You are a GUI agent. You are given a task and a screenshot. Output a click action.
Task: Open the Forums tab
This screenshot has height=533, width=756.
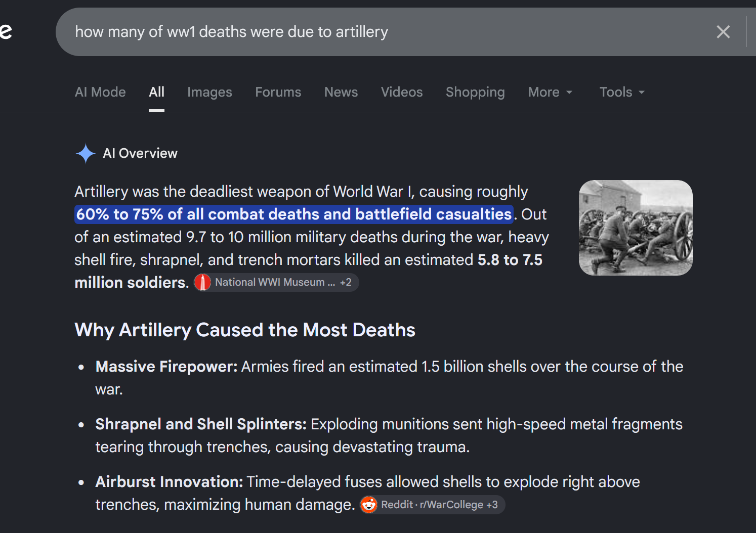pos(278,92)
